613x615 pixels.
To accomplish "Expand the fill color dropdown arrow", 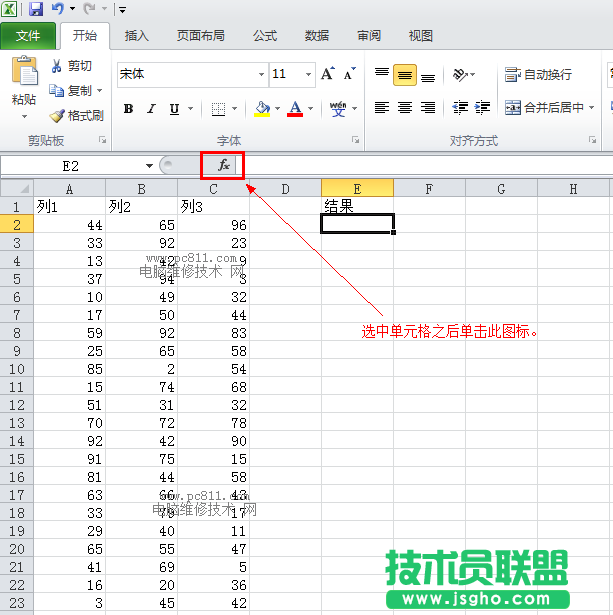I will click(277, 108).
